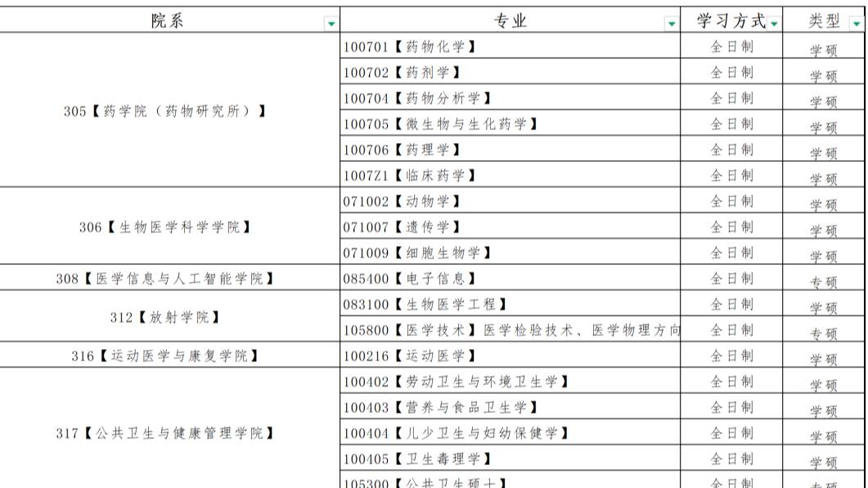Screen dimensions: 868x488
Task: Select the 学习方式 header cell
Action: coord(731,20)
